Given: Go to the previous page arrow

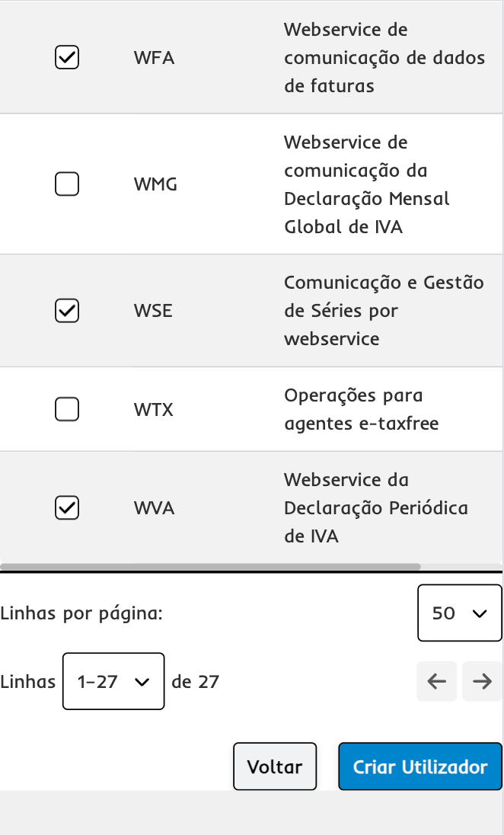Looking at the screenshot, I should [x=436, y=681].
